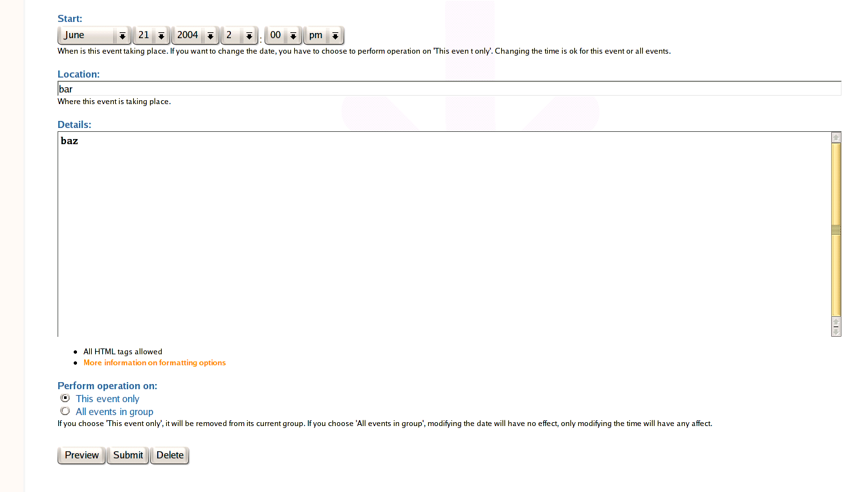The width and height of the screenshot is (868, 492).
Task: Open the year dropdown showing 2004
Action: coord(195,36)
